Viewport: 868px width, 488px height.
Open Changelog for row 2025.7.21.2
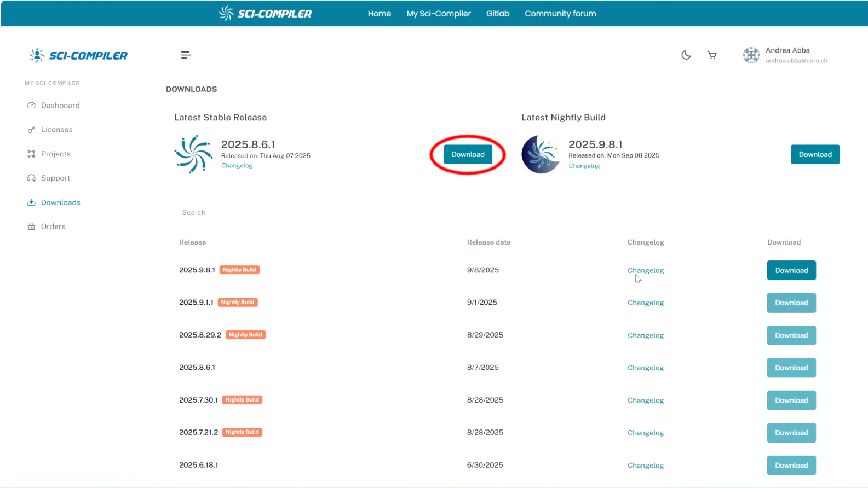pos(646,433)
